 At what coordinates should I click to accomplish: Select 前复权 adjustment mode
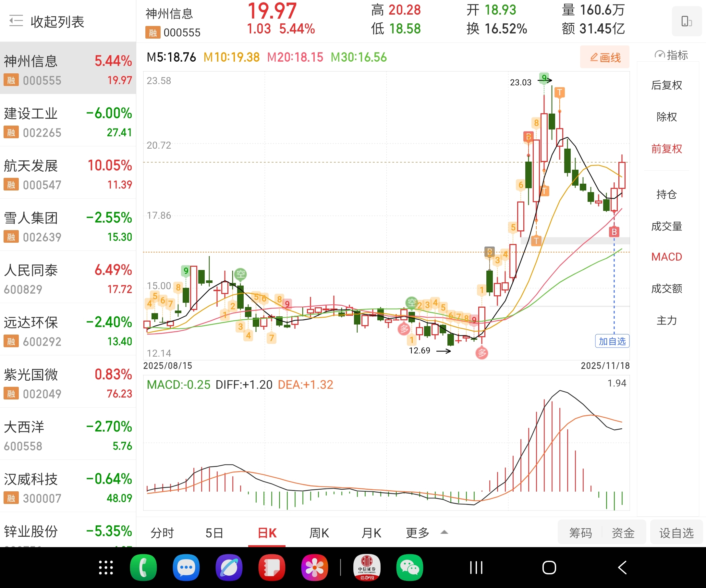pos(666,149)
